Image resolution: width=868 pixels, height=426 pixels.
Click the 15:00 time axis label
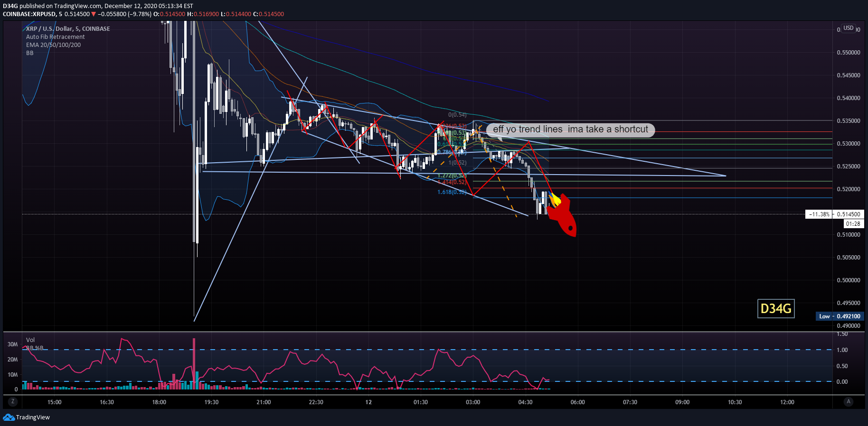55,402
